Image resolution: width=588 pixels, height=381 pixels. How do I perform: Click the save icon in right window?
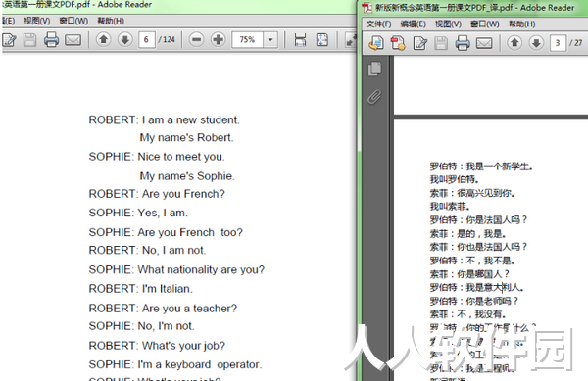(x=441, y=43)
